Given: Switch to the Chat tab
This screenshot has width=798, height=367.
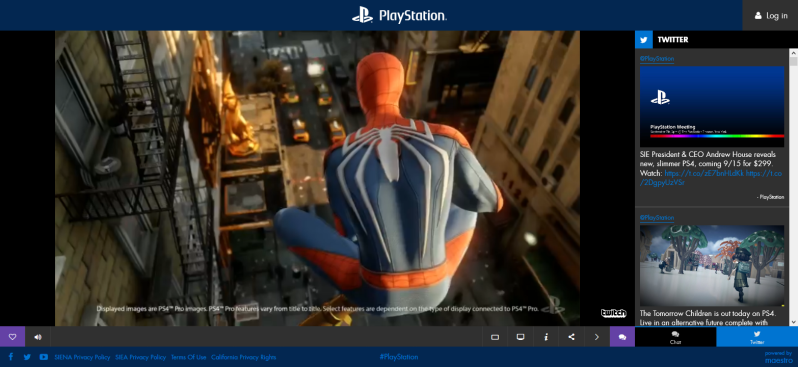Looking at the screenshot, I should [x=675, y=337].
